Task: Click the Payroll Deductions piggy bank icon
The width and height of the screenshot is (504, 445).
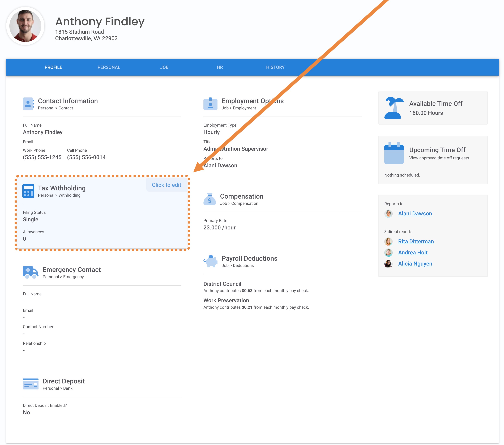Action: tap(211, 261)
